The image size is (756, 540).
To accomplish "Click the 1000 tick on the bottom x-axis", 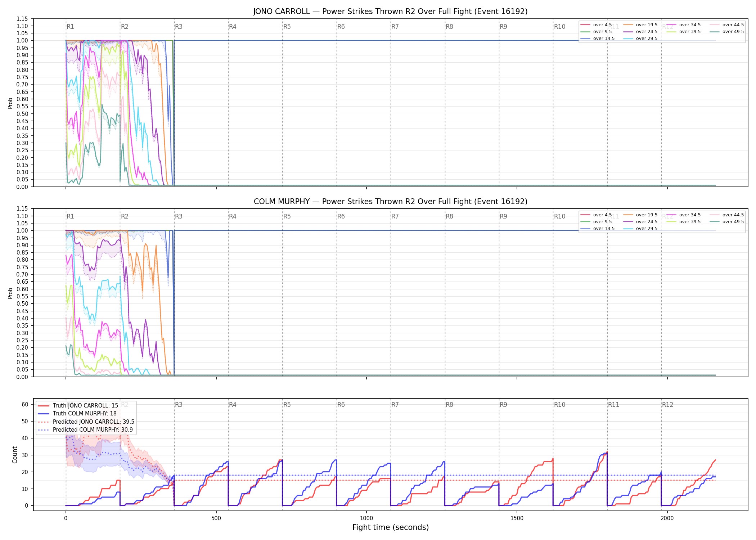I will 366,518.
